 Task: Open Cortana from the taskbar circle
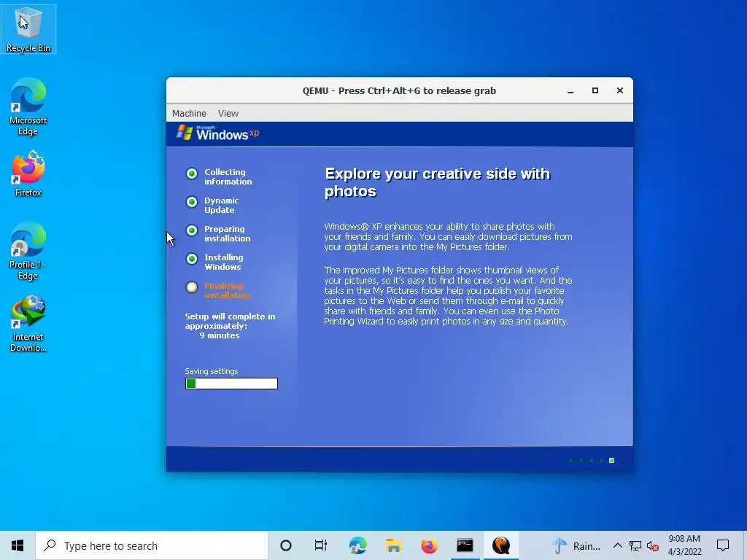click(286, 545)
